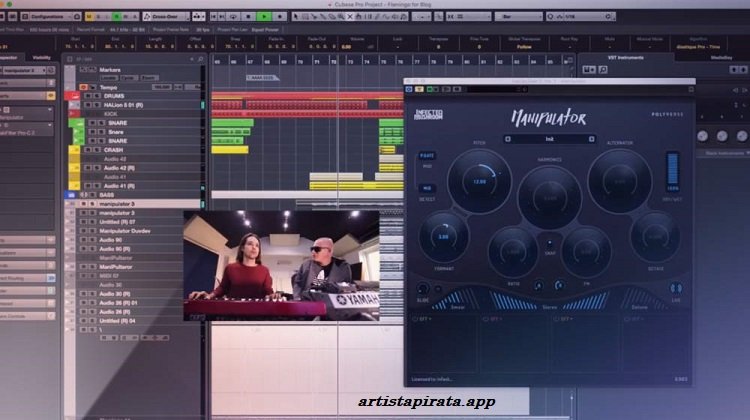Select the Mute X tool

[x=350, y=17]
